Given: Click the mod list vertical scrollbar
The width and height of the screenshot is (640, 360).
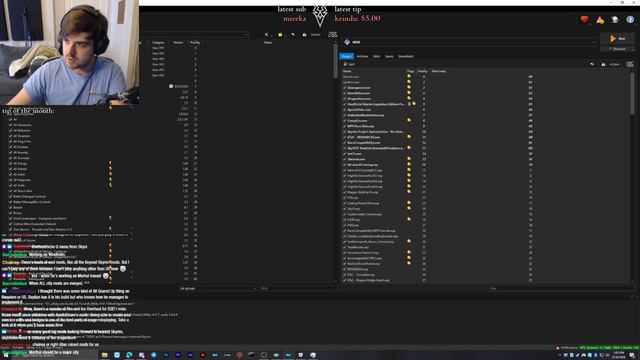Looking at the screenshot, I should tap(336, 61).
